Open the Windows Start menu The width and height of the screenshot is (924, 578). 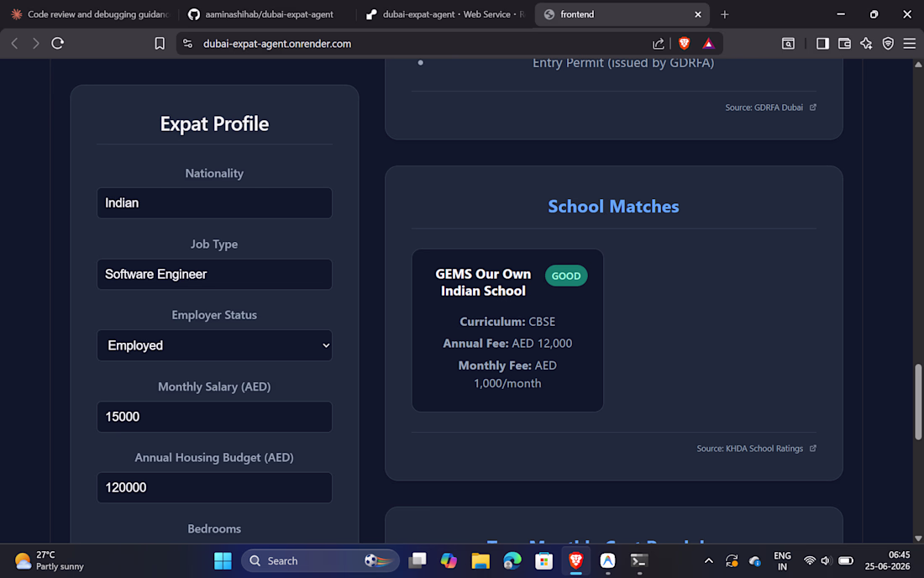223,561
